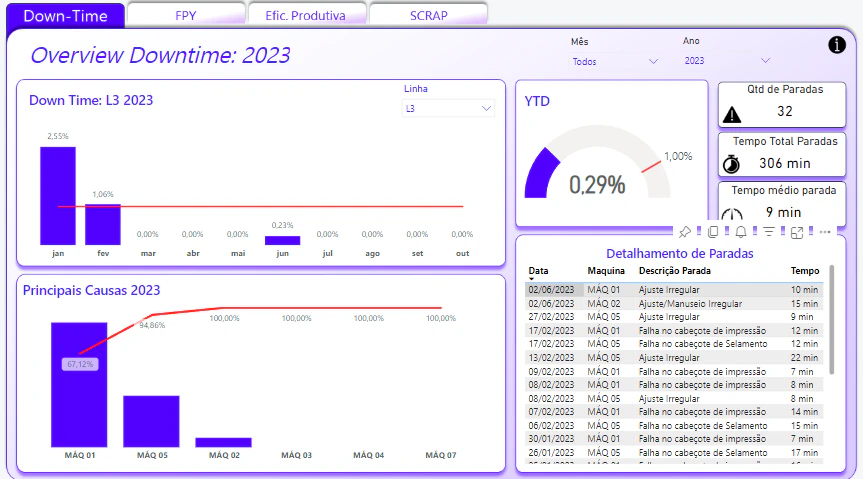The image size is (863, 479).
Task: Open the SCRAP tab
Action: pos(429,15)
